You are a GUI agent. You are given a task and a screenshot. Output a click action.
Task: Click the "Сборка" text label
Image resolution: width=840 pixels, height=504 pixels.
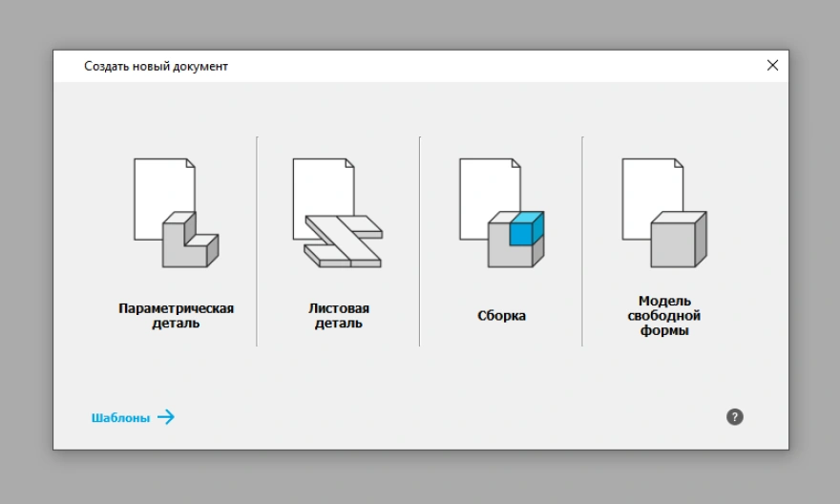pos(501,315)
